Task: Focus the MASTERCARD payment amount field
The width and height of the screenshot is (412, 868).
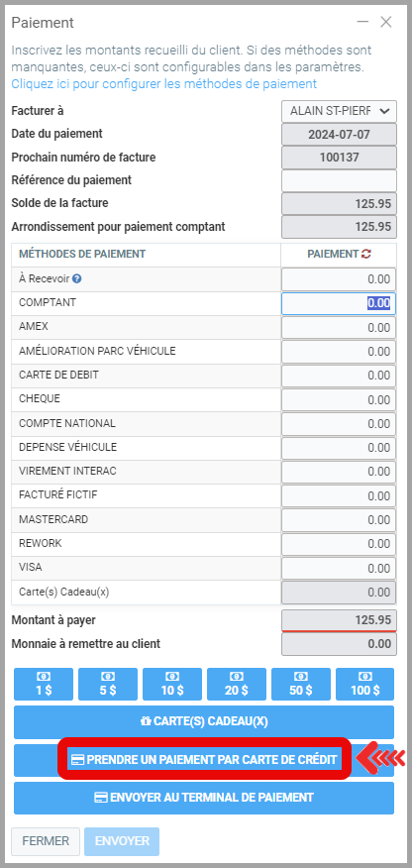Action: click(x=339, y=520)
